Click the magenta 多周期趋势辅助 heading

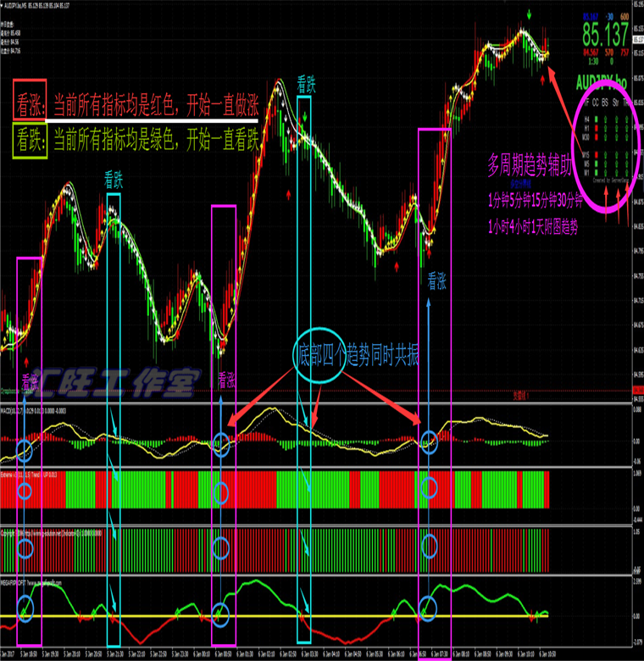click(526, 164)
